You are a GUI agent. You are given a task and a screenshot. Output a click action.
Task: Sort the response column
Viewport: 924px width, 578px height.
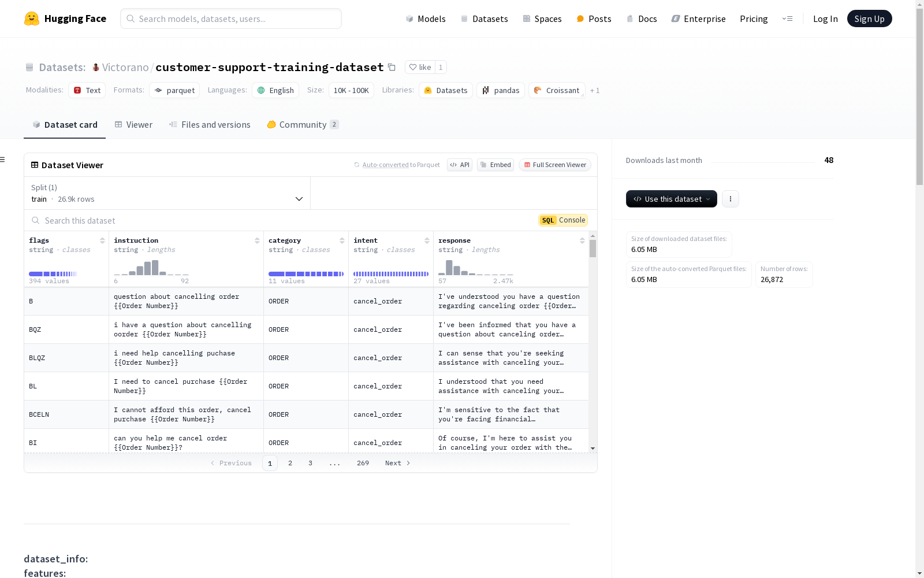[x=582, y=240]
